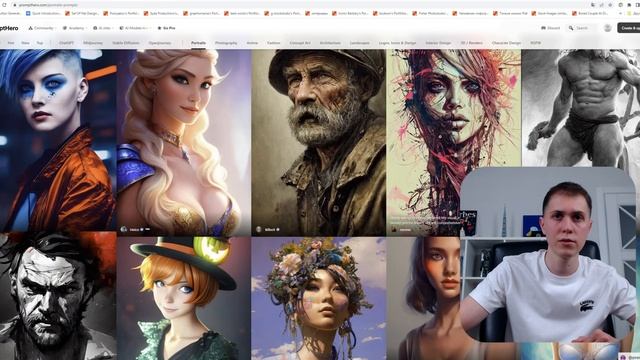Open the NSFW category

coord(536,43)
